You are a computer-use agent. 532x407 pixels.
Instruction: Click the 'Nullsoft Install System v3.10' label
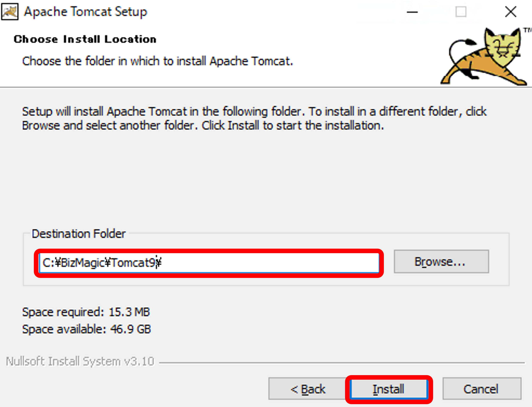click(x=80, y=361)
